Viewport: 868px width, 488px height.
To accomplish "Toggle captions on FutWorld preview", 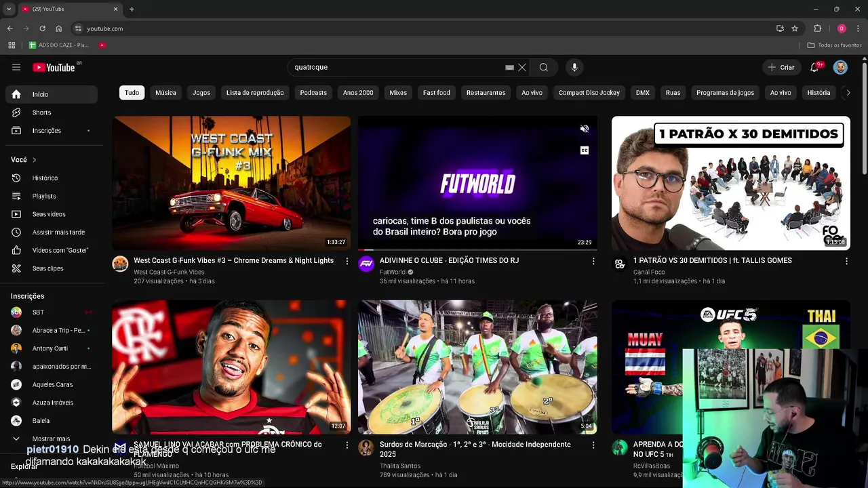I will click(x=585, y=150).
